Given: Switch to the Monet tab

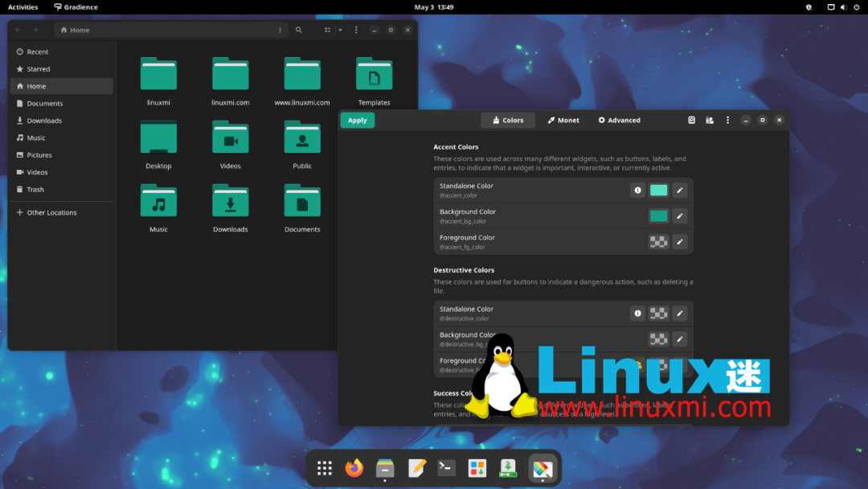Looking at the screenshot, I should coord(563,120).
